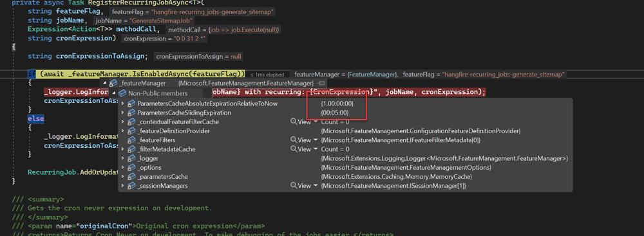Select the MemoryCache value of _parametersCache

click(x=396, y=177)
